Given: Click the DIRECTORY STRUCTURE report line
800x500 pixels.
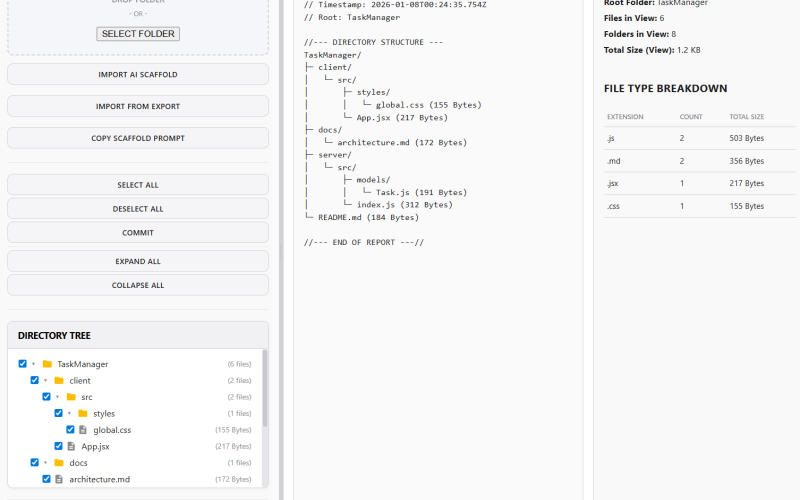Looking at the screenshot, I should (x=373, y=42).
